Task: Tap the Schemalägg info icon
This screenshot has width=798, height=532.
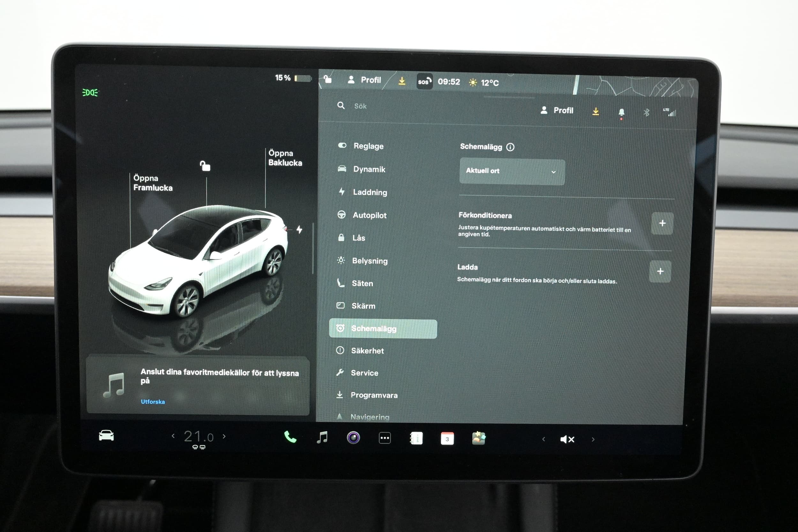Action: coord(510,147)
